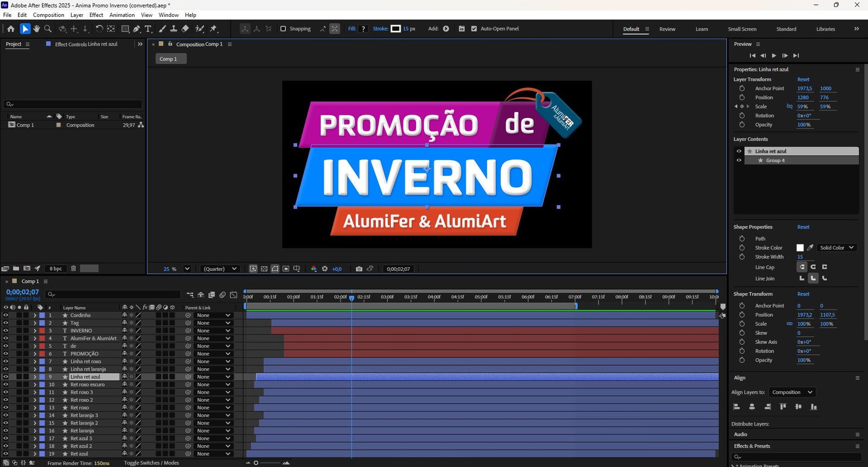868x467 pixels.
Task: Switch to the Libraries workspace
Action: (825, 29)
